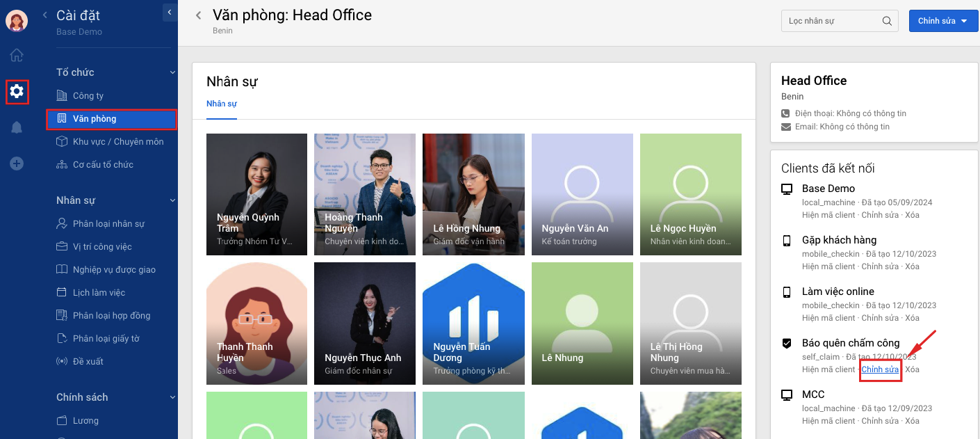Open the Chỉnh sửa dropdown button

tap(943, 21)
